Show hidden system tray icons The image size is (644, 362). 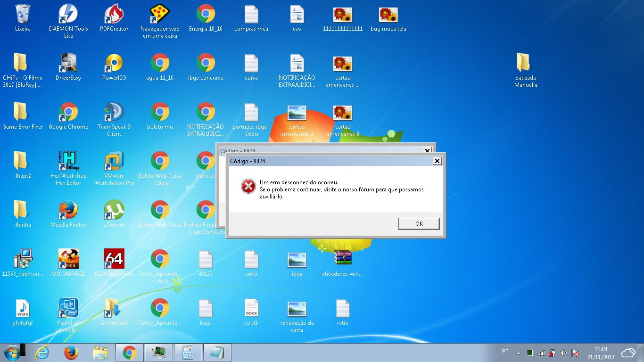pos(519,353)
